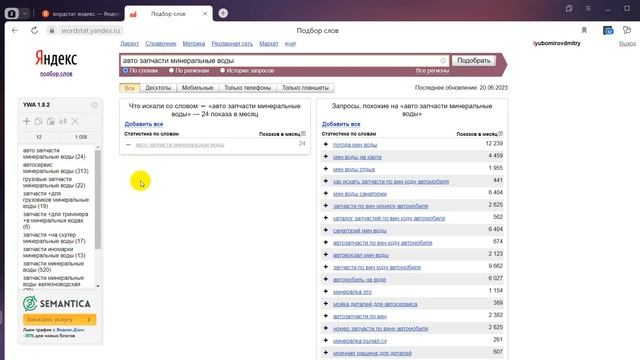This screenshot has width=640, height=360.
Task: Add 'мин воды на карте' with plus
Action: point(326,156)
